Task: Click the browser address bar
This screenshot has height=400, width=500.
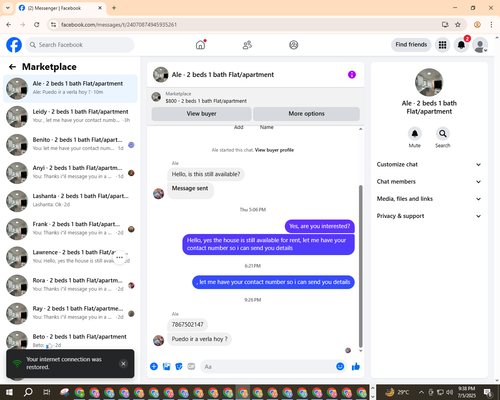Action: (247, 25)
